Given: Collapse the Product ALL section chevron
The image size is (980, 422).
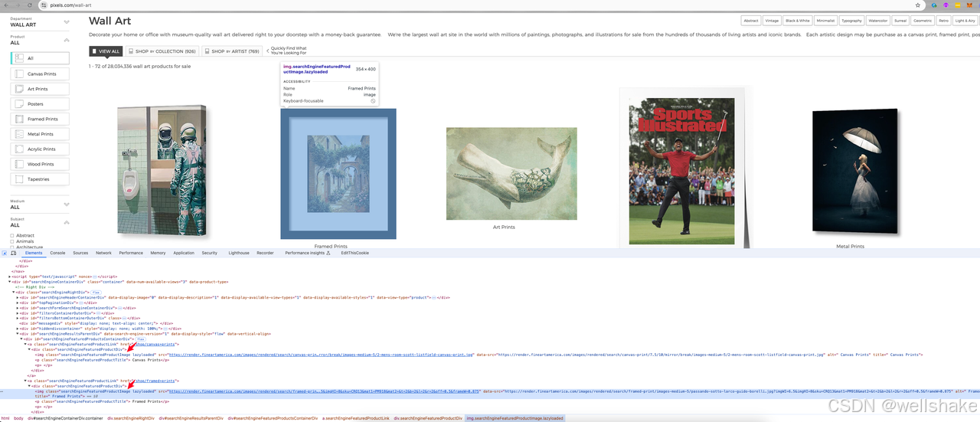Looking at the screenshot, I should coord(67,40).
